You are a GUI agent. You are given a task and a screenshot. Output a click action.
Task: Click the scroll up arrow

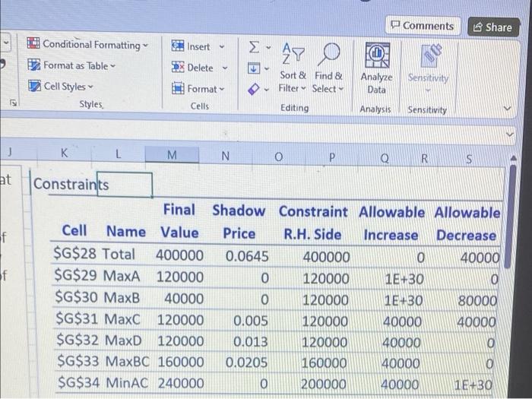coord(513,158)
